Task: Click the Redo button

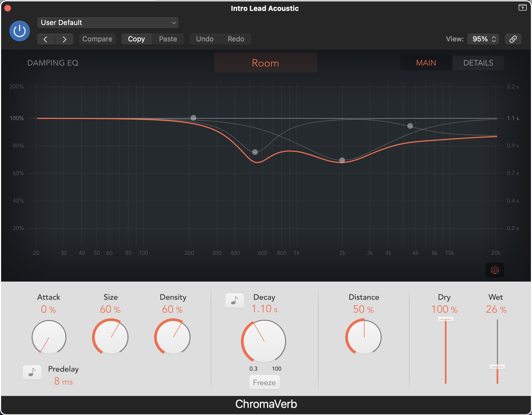Action: click(x=236, y=39)
